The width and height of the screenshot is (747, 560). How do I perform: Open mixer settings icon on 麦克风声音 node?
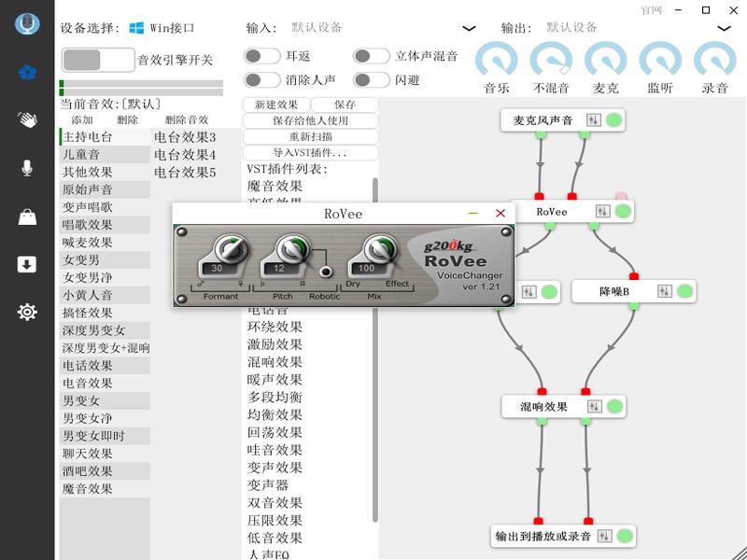tap(594, 120)
